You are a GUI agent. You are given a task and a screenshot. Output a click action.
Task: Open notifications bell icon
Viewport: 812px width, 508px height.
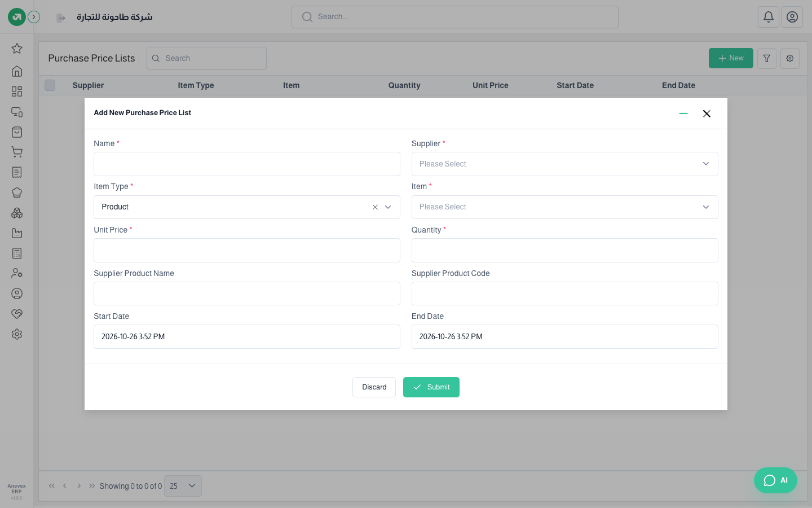(769, 17)
